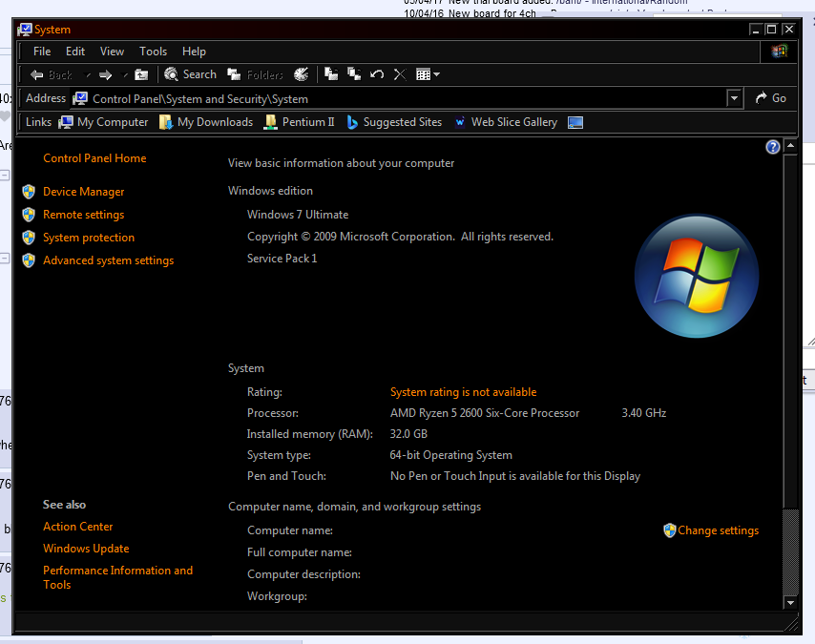Open the Back history dropdown arrow

88,75
